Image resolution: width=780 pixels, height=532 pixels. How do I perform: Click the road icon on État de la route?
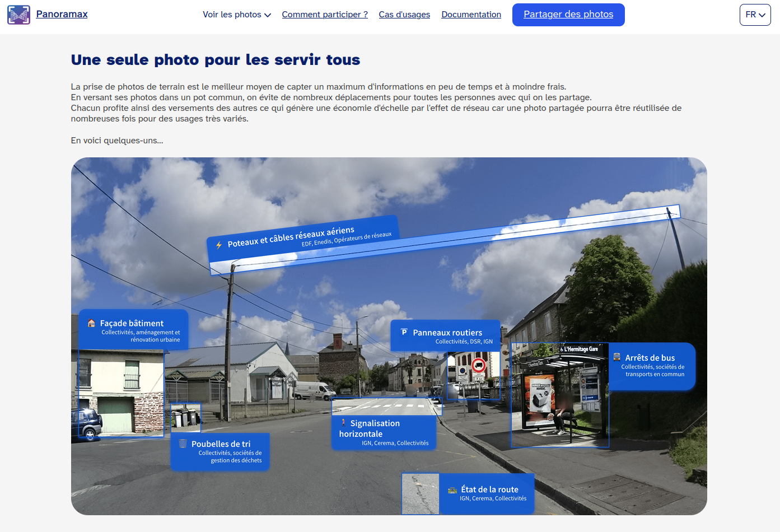[x=452, y=490]
